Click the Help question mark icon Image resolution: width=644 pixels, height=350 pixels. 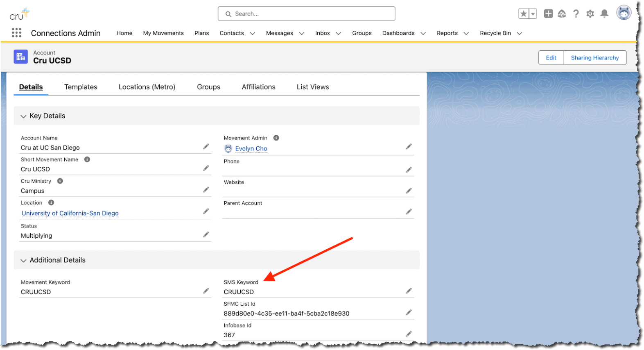[x=576, y=14]
